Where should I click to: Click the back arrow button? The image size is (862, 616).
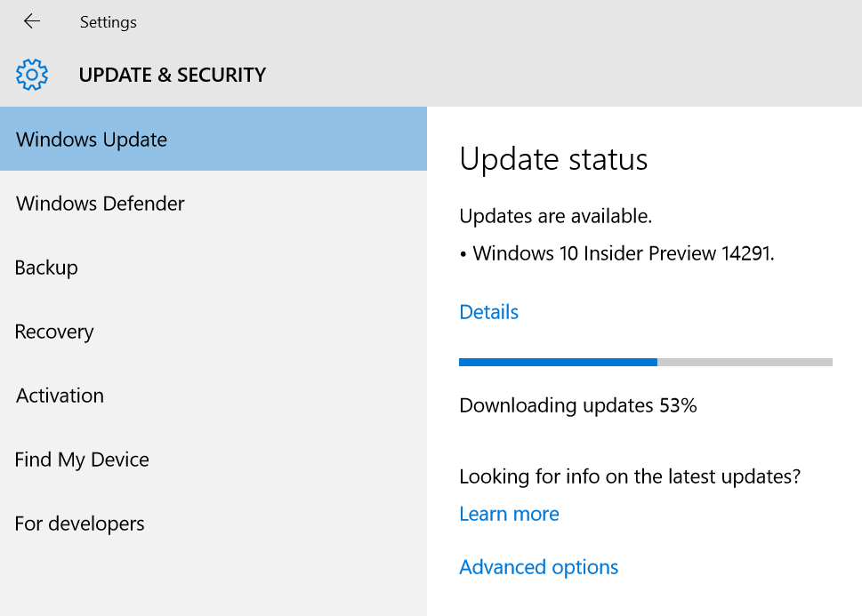coord(32,21)
